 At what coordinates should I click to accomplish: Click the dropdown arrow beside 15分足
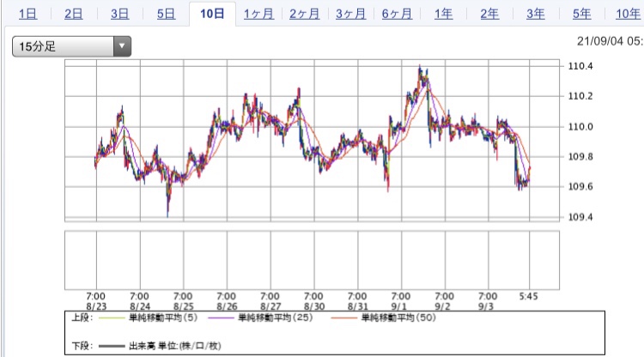coord(122,46)
